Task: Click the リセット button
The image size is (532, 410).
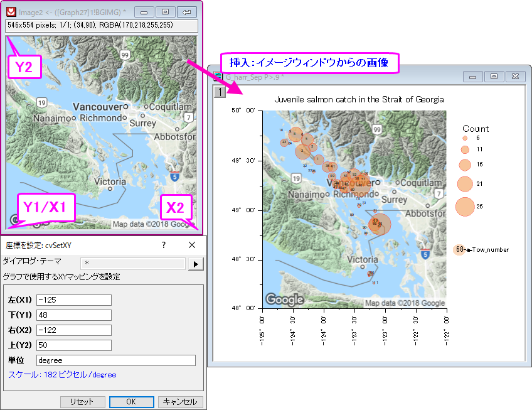Action: [82, 402]
